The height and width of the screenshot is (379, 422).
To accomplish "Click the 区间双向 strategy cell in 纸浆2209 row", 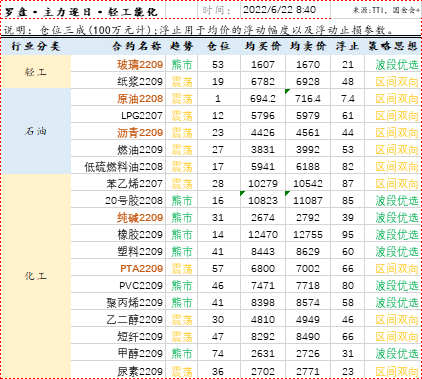I will click(393, 81).
